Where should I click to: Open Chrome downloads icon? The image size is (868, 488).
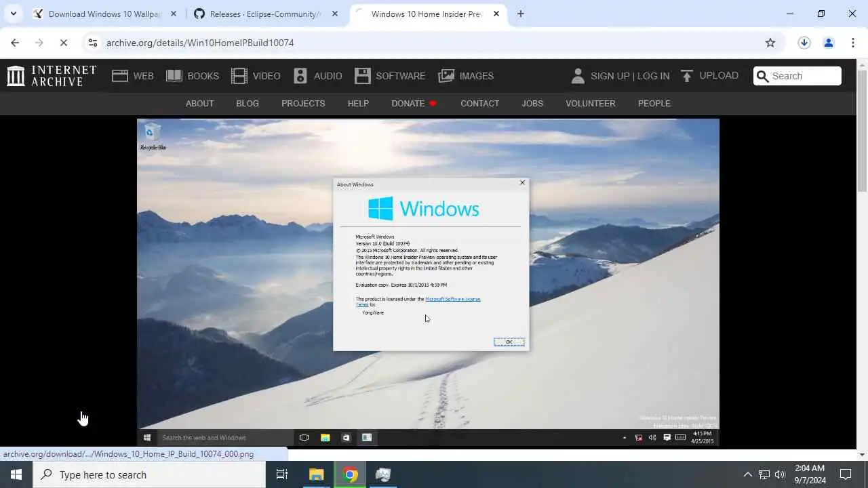tap(804, 43)
